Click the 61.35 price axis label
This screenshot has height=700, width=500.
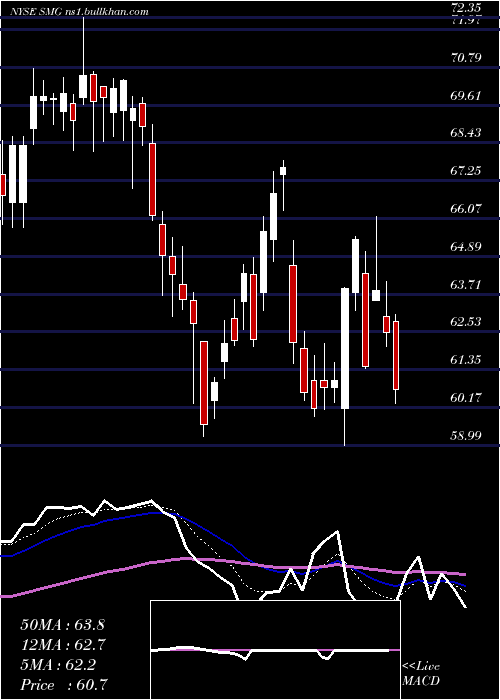[x=466, y=359]
